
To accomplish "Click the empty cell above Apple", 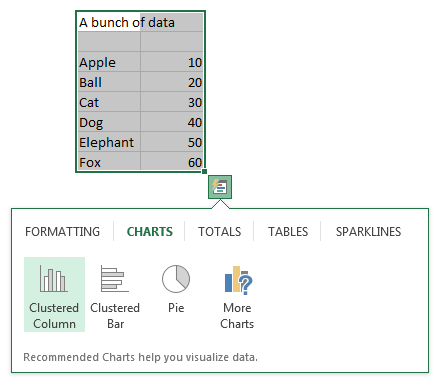I will point(109,42).
